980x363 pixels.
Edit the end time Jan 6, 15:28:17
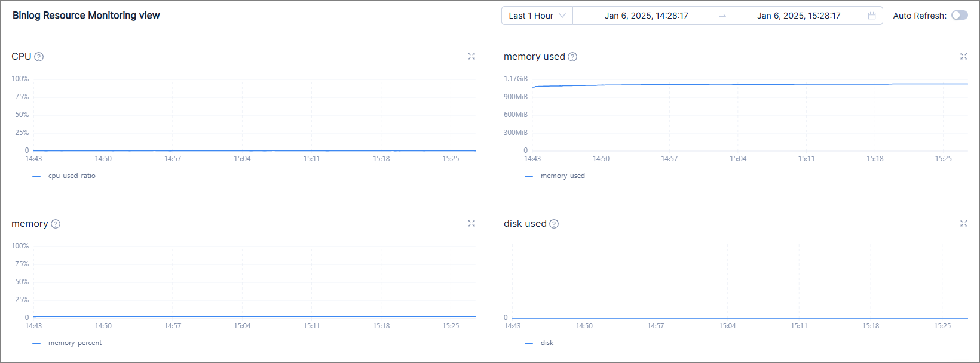(799, 16)
